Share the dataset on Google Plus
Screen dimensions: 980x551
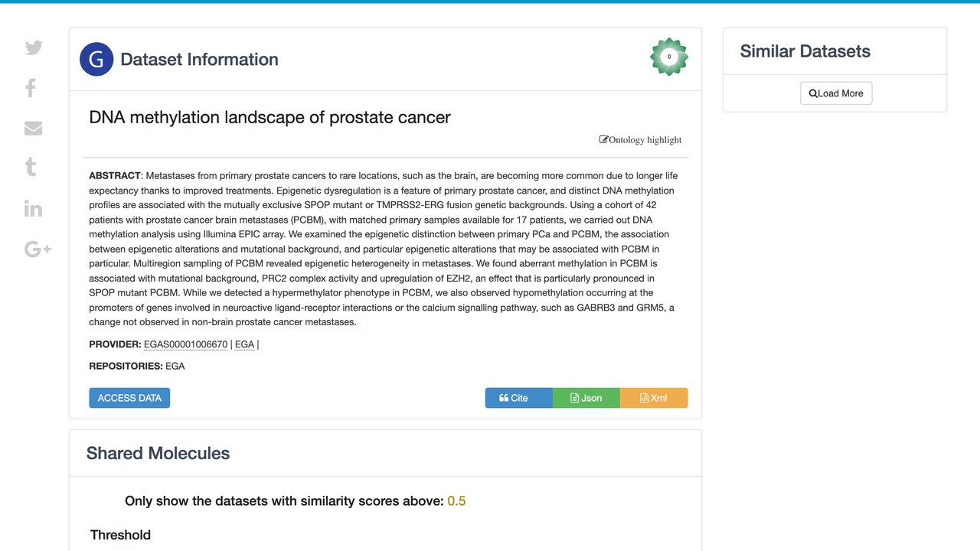tap(38, 249)
